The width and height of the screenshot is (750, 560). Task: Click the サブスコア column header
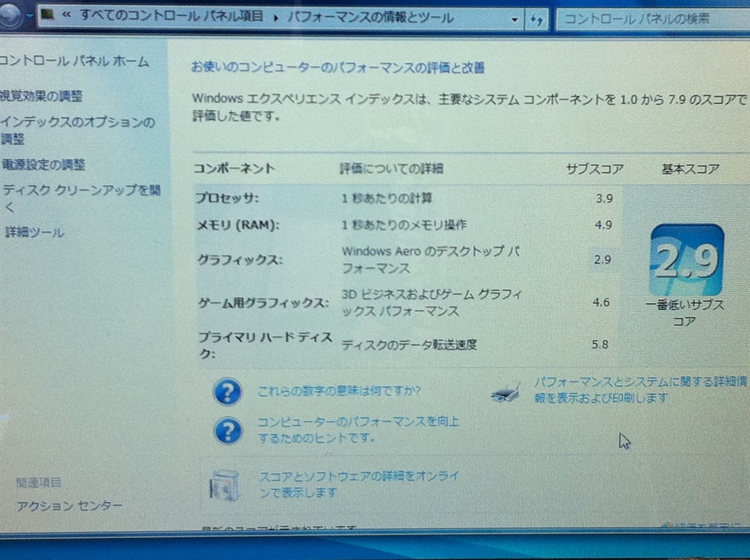click(595, 169)
